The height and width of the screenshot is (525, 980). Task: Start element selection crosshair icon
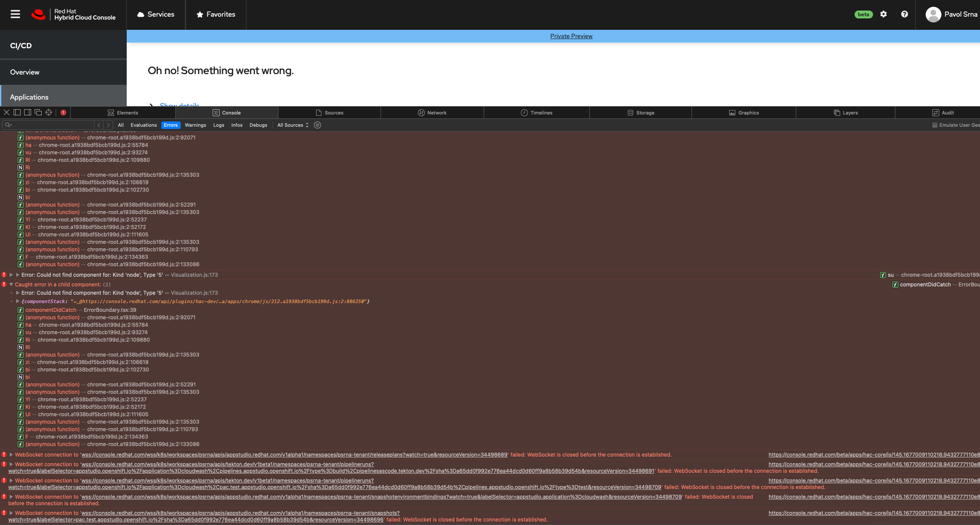click(49, 113)
